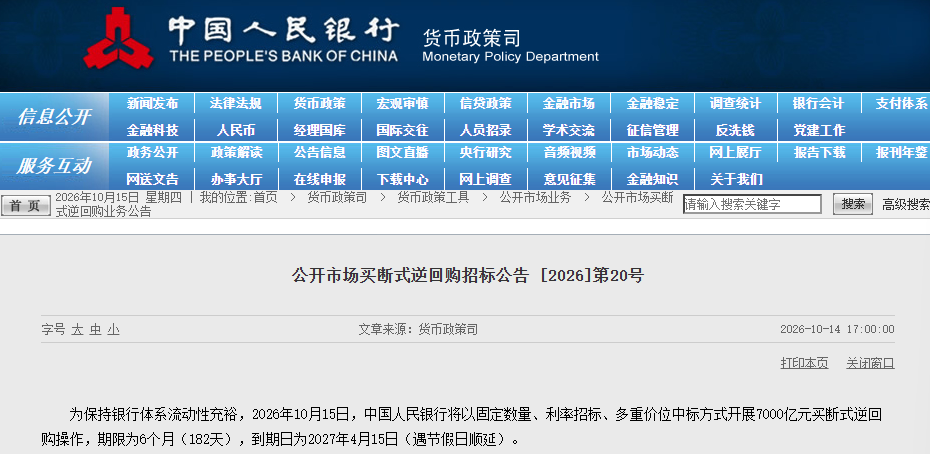Image resolution: width=930 pixels, height=454 pixels.
Task: Go to 央行研究 section
Action: point(485,153)
